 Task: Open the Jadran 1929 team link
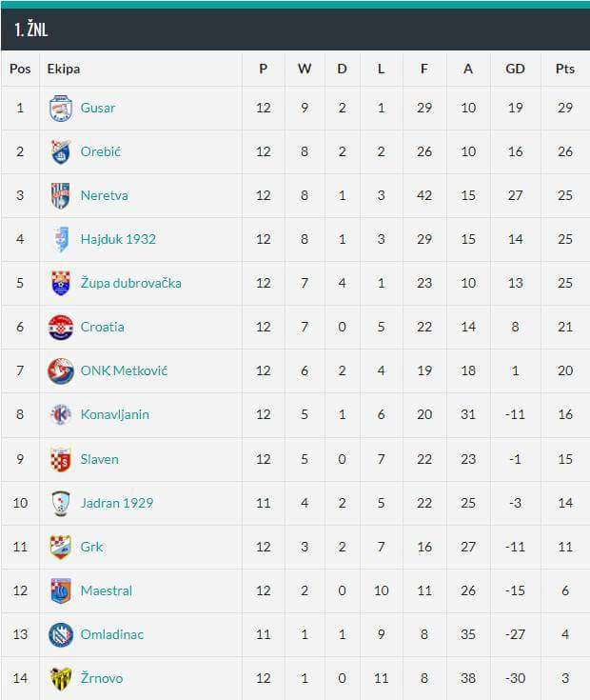click(x=117, y=503)
